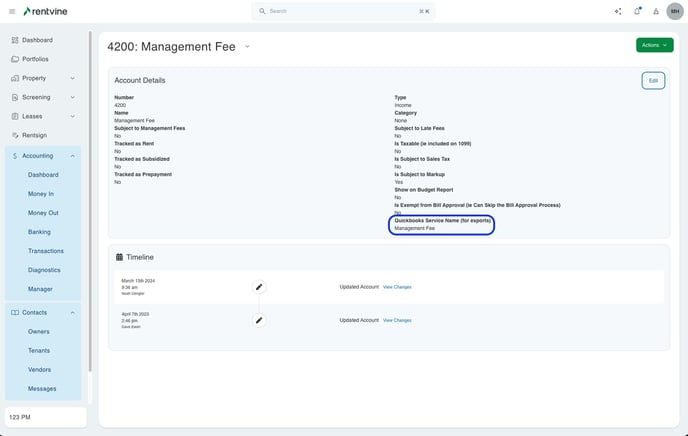Click the Rentsign sidebar icon

click(14, 135)
